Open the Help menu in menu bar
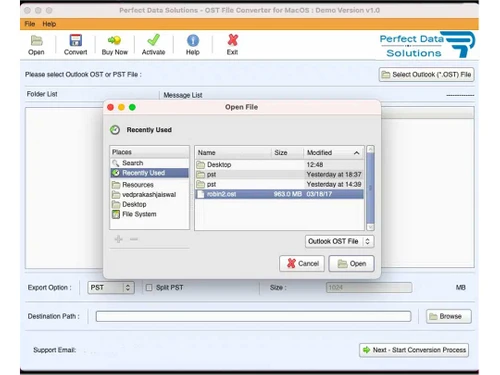Viewport: 500px width, 375px height. [49, 24]
